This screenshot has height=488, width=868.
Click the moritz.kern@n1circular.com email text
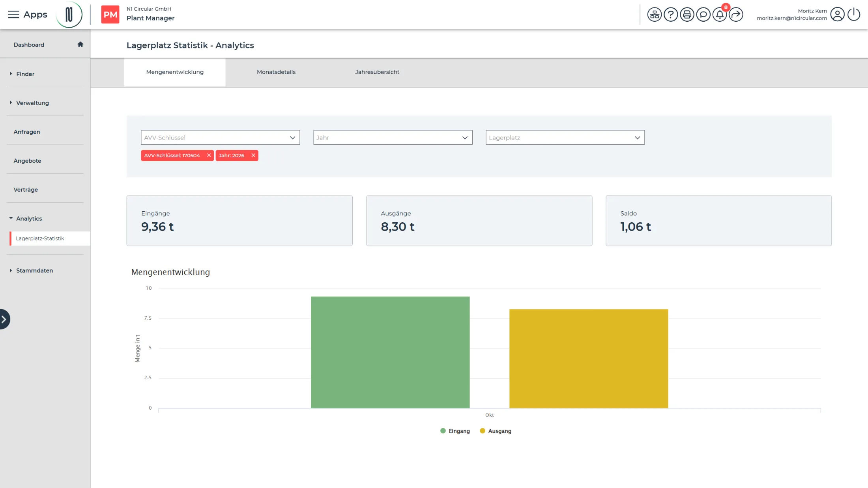[x=791, y=18]
